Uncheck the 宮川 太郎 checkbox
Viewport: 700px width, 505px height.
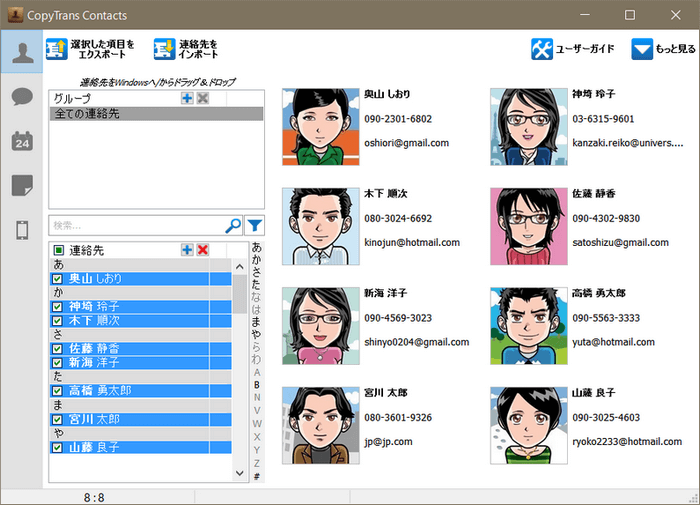[x=57, y=420]
